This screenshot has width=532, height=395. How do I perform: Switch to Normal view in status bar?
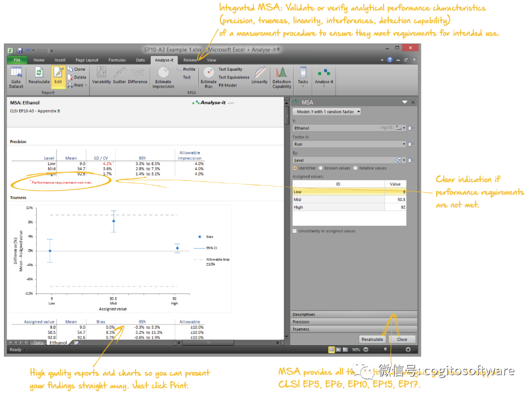click(x=332, y=350)
